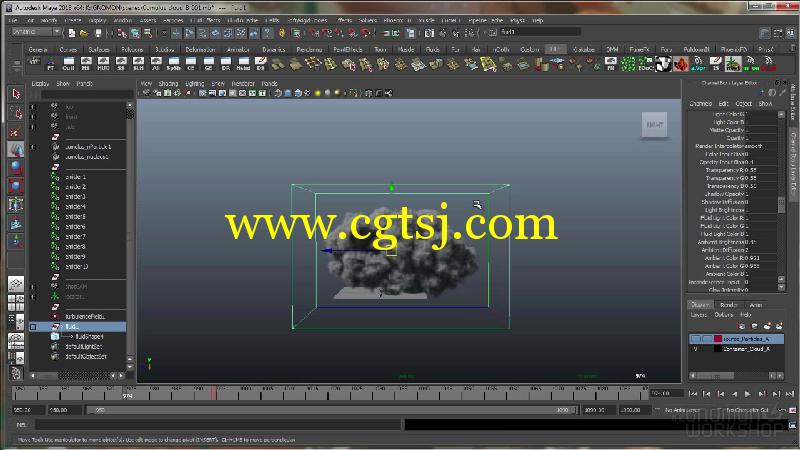
Task: Click the question mark status line icon
Action: (267, 33)
